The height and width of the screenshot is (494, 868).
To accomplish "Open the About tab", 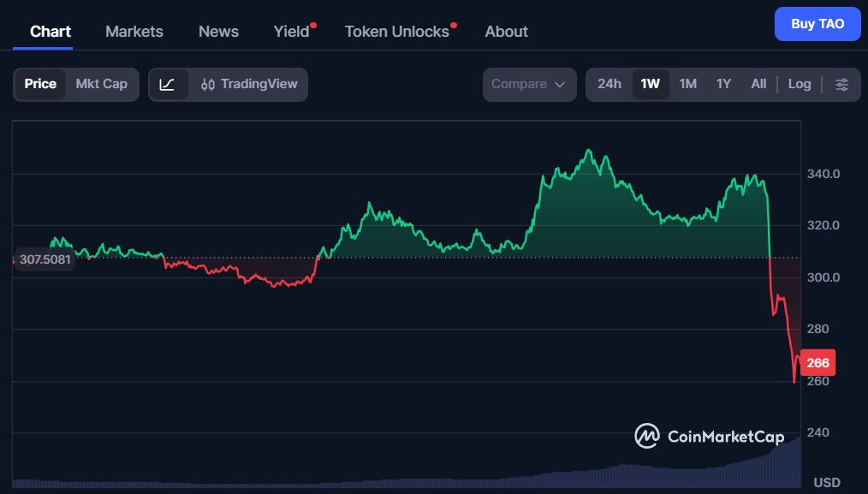I will tap(506, 32).
